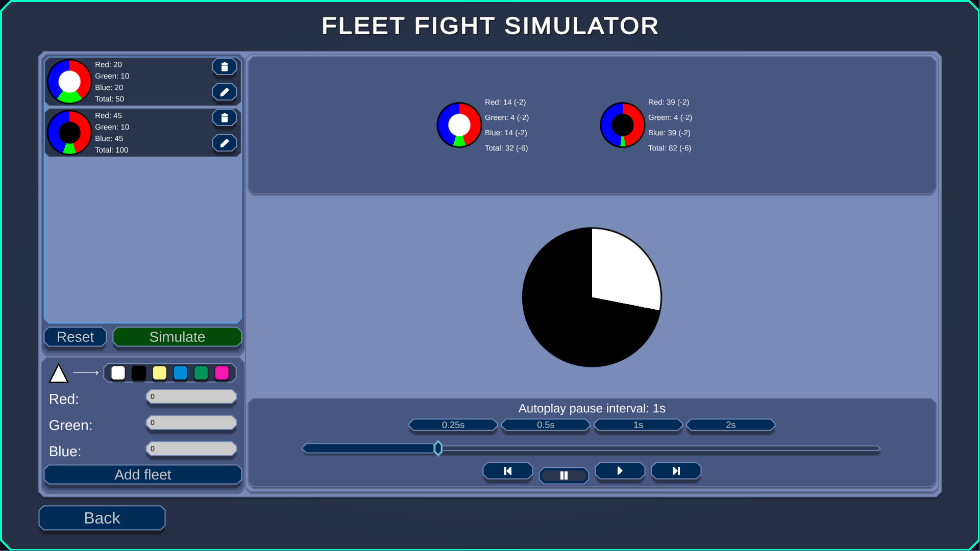This screenshot has height=551, width=980.
Task: Focus the Red ship count input field
Action: coord(191,396)
